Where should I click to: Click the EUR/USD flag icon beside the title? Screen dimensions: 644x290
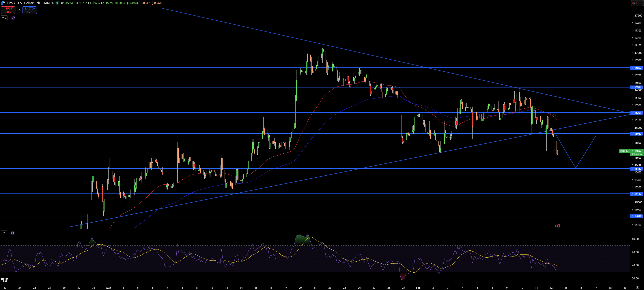click(x=2, y=3)
